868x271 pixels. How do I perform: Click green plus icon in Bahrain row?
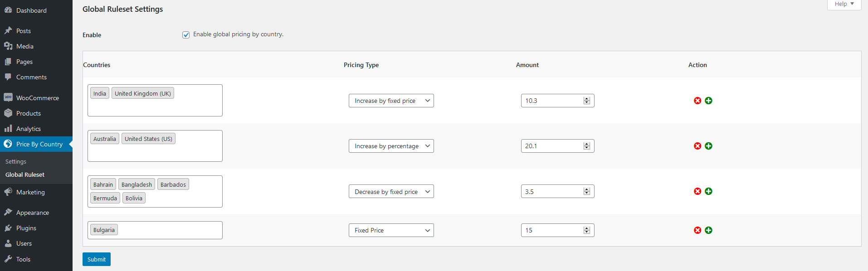[708, 191]
